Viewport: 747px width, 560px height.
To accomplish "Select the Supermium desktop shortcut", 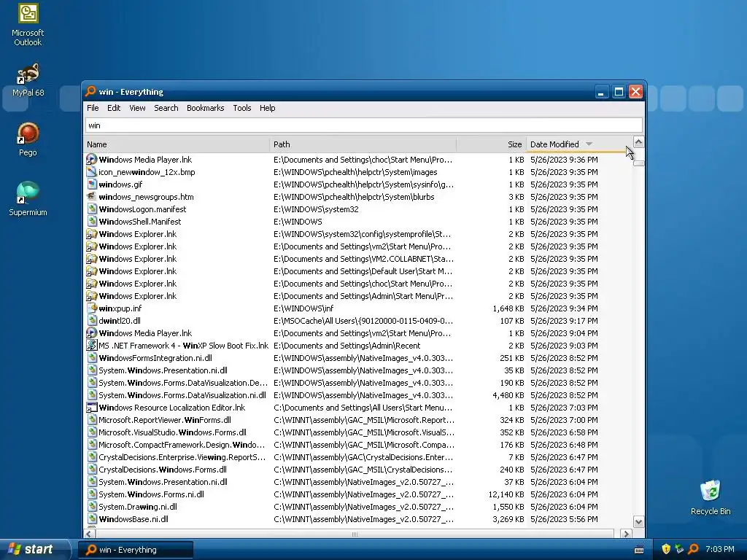I will tap(28, 199).
